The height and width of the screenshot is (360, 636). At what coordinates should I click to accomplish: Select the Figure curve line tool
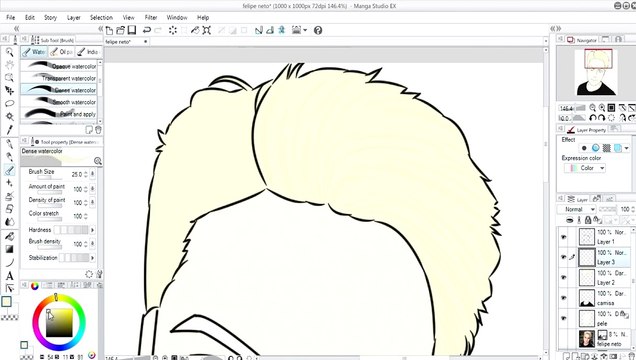click(9, 262)
